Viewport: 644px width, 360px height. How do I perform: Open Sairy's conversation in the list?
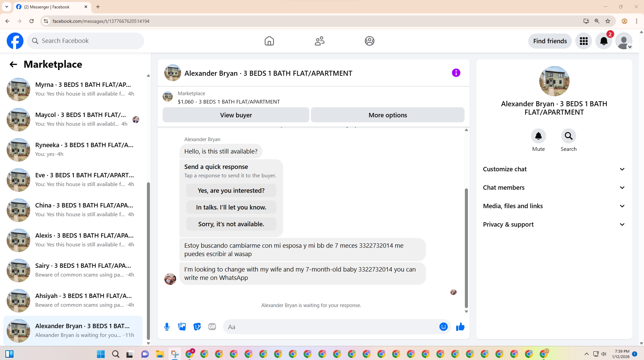click(x=73, y=270)
